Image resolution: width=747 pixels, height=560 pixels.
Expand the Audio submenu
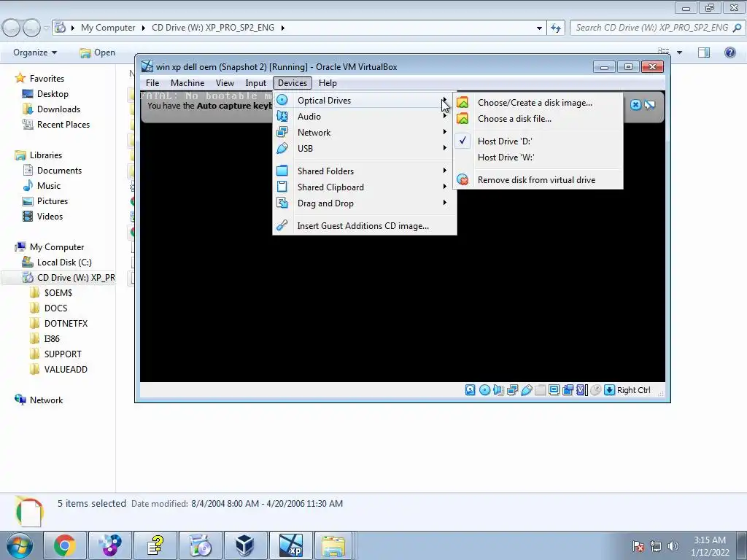tap(365, 116)
